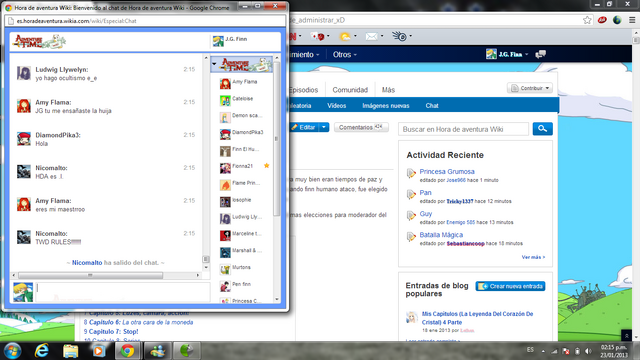Select Murtons in chat user list
The height and width of the screenshot is (360, 640).
tap(241, 269)
